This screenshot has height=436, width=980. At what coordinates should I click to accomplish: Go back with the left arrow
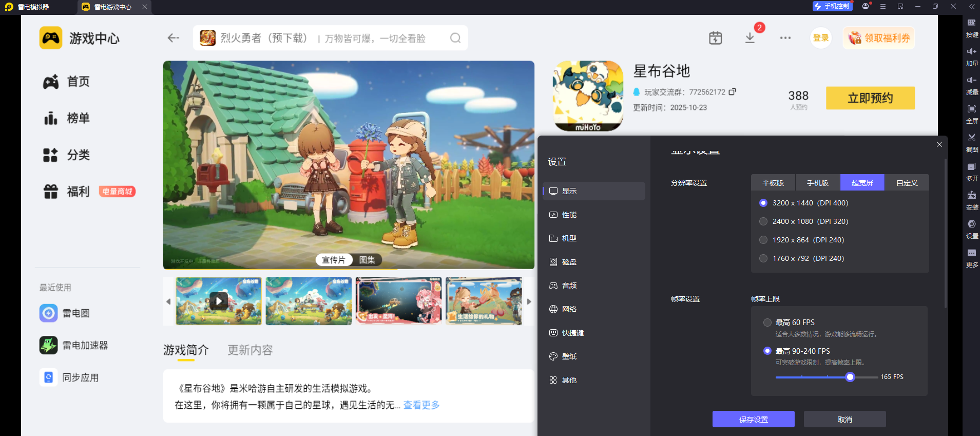coord(174,38)
